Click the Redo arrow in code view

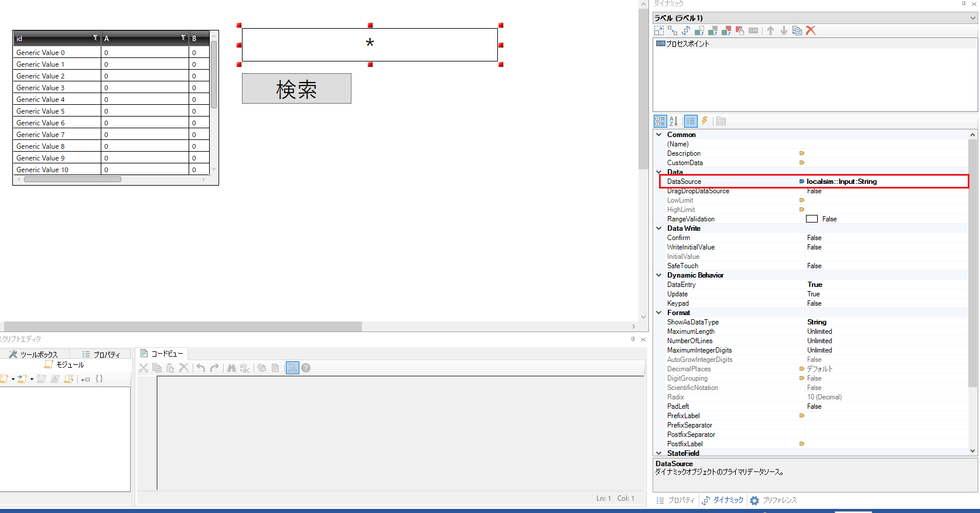[214, 368]
